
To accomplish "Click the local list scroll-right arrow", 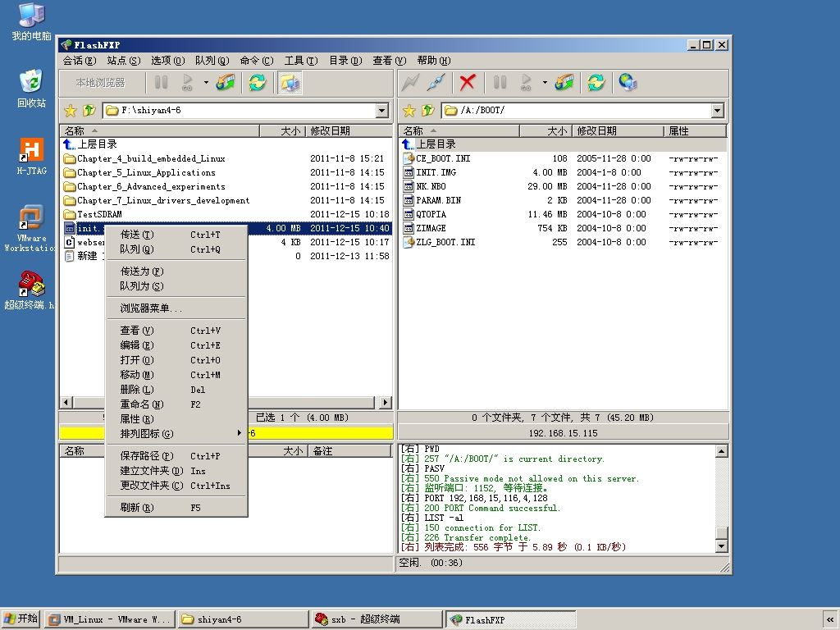I will point(386,402).
